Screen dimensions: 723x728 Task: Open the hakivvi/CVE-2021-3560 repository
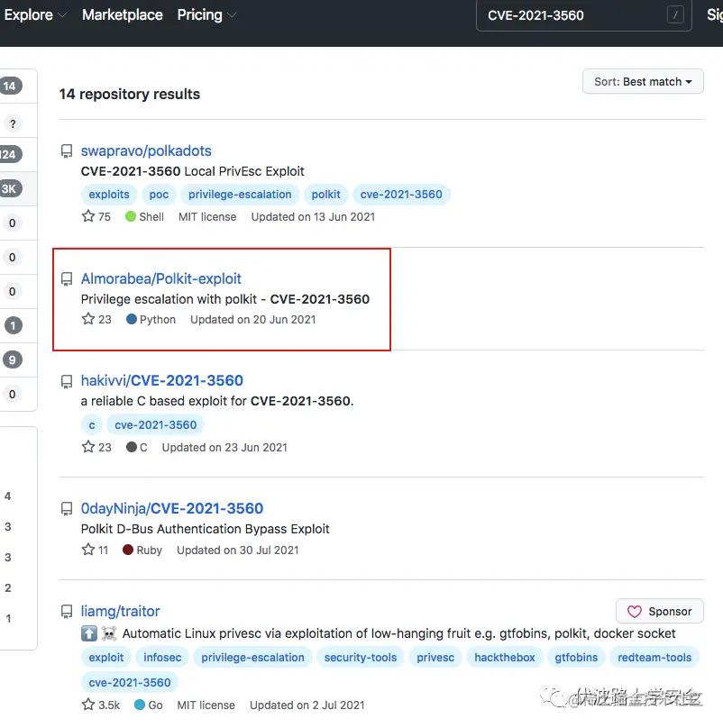[161, 381]
